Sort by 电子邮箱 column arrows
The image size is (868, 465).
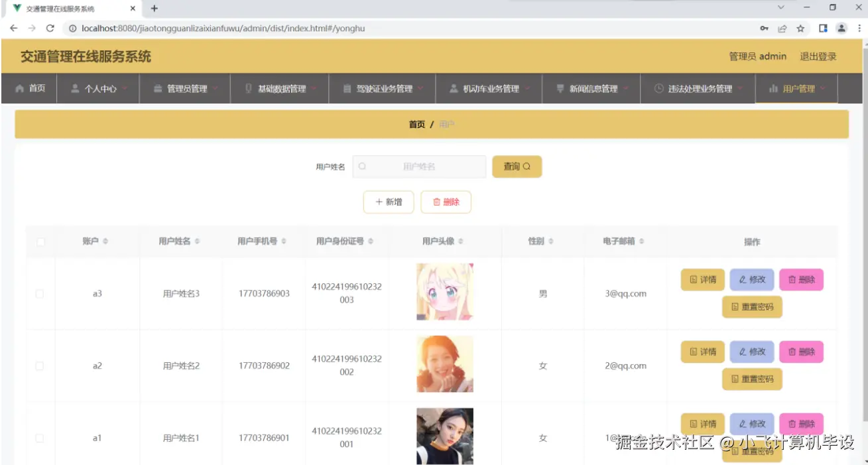click(642, 241)
